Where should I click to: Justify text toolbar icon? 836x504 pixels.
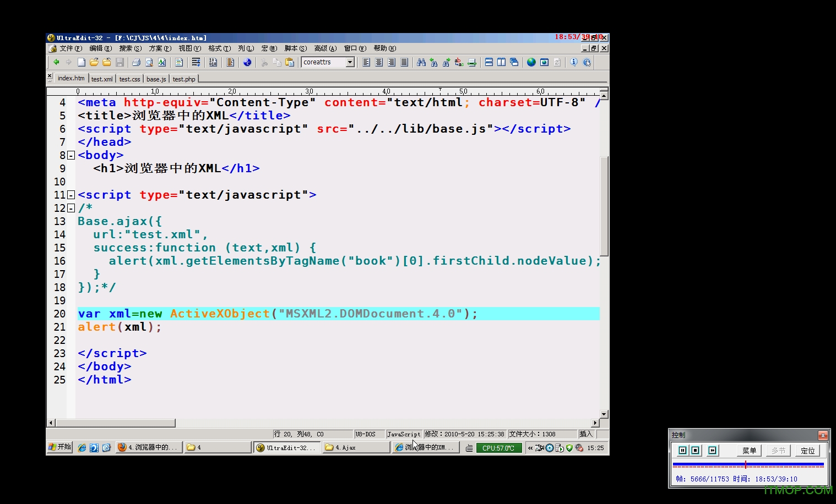point(404,62)
